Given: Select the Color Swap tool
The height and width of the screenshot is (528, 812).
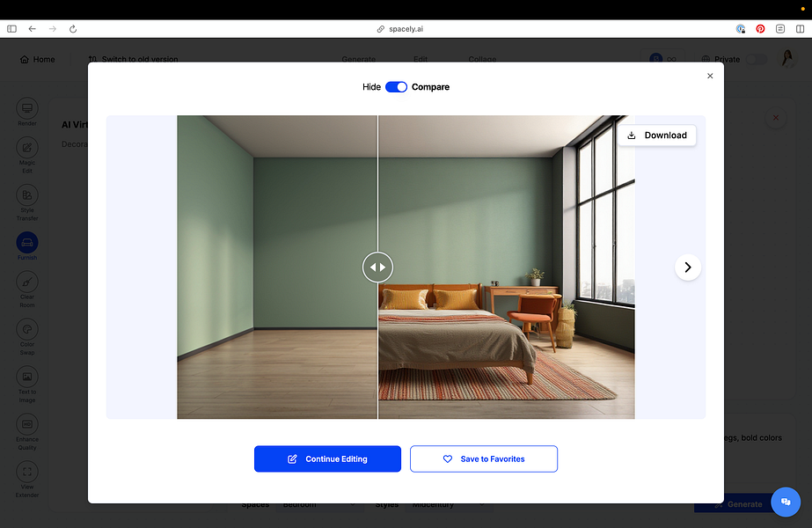Looking at the screenshot, I should pyautogui.click(x=27, y=337).
